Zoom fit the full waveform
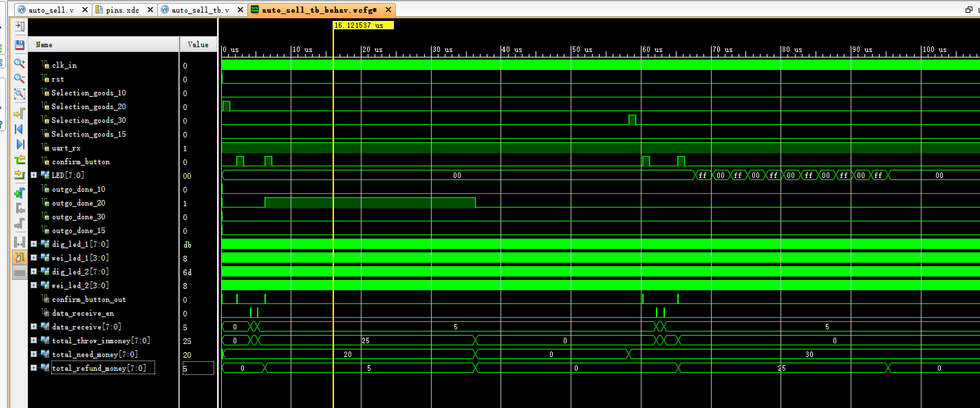Screen dimensions: 980x408 (x=19, y=94)
